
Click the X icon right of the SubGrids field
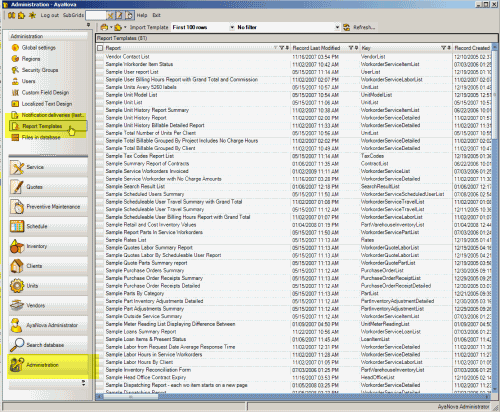coord(110,15)
